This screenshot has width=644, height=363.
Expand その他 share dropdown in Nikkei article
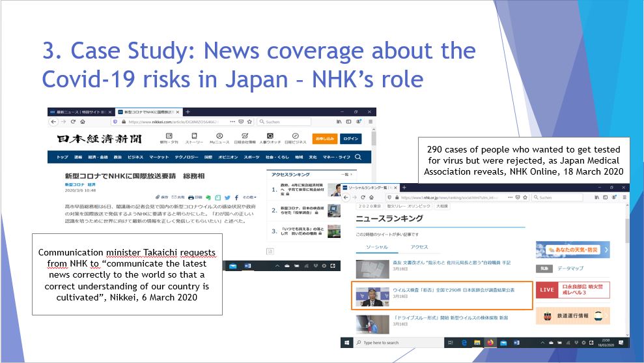coord(249,197)
